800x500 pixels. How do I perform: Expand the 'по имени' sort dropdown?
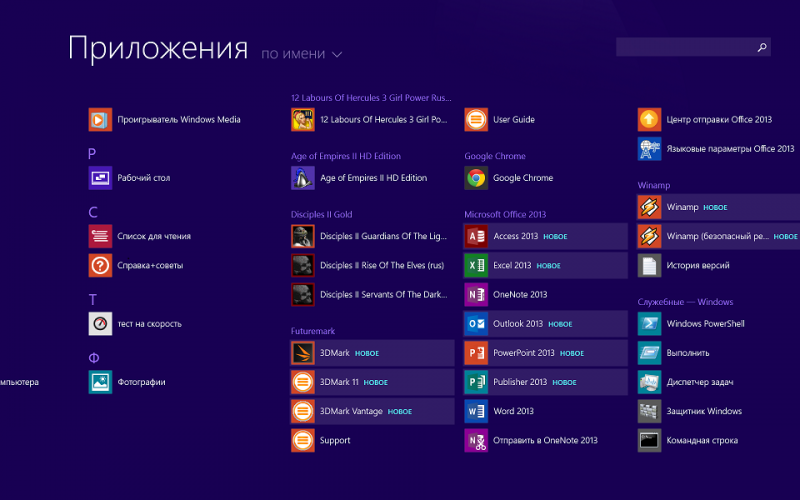pyautogui.click(x=301, y=53)
